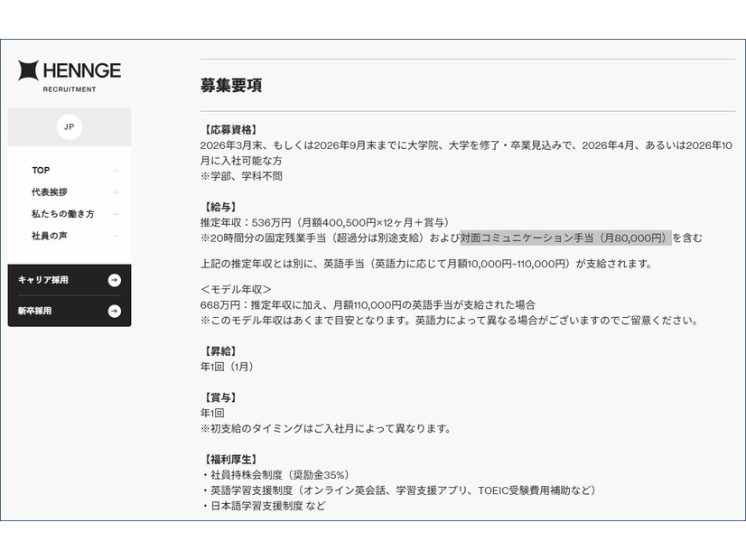Click the 【給与】section heading
The width and height of the screenshot is (746, 560).
point(217,203)
